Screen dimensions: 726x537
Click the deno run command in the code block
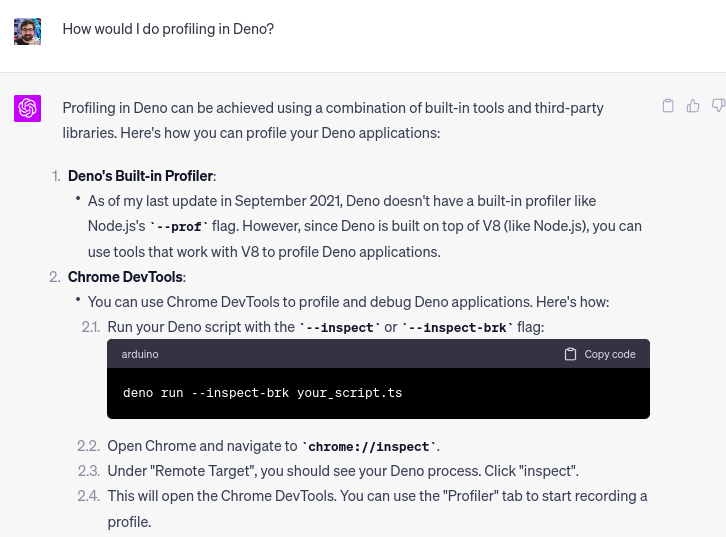point(262,393)
